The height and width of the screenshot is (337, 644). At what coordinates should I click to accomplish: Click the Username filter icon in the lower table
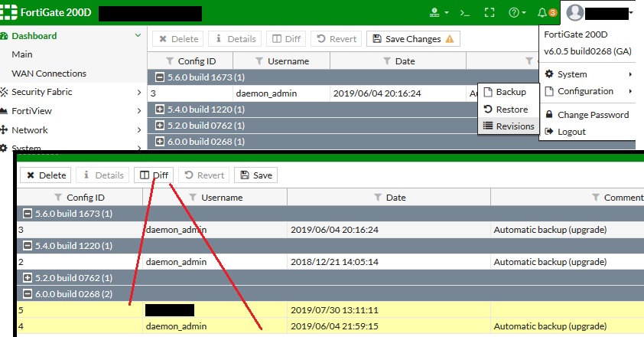click(x=193, y=198)
